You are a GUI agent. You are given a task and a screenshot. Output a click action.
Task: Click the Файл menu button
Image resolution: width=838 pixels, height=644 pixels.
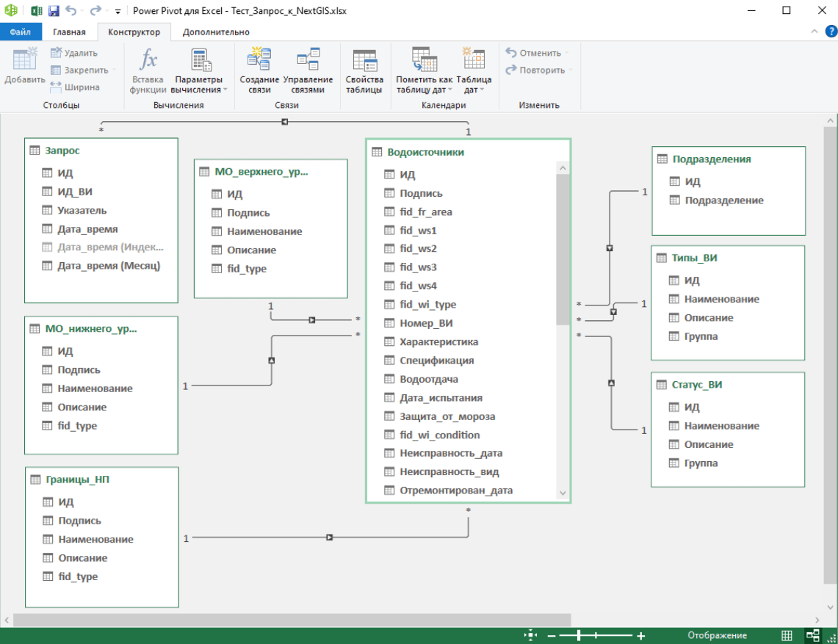(x=21, y=32)
